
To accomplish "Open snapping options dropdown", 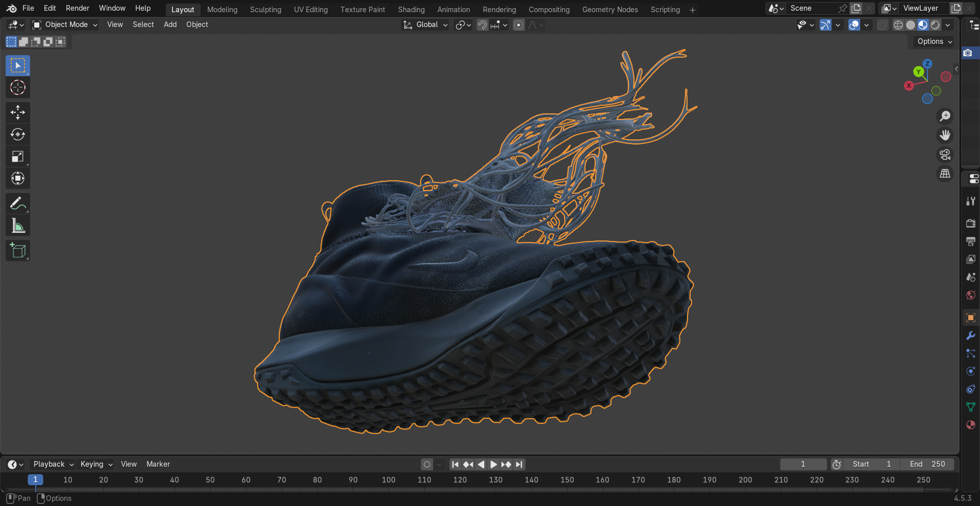I will [499, 25].
